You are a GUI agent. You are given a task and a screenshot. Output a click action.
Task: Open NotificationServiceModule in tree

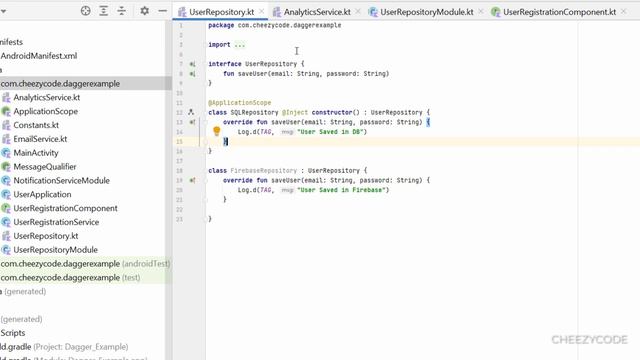61,181
